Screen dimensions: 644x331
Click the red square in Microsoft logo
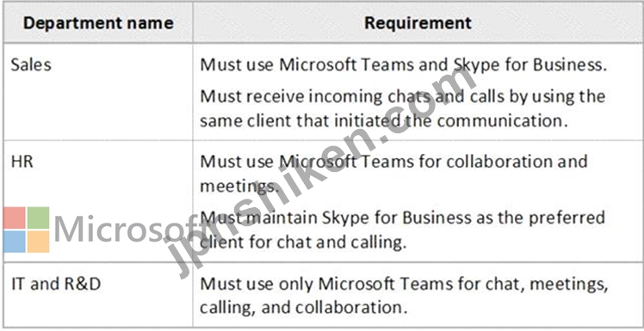pyautogui.click(x=15, y=218)
